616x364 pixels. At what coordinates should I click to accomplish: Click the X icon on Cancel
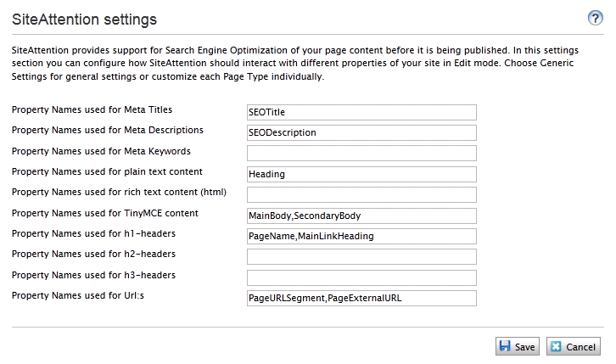[x=556, y=346]
